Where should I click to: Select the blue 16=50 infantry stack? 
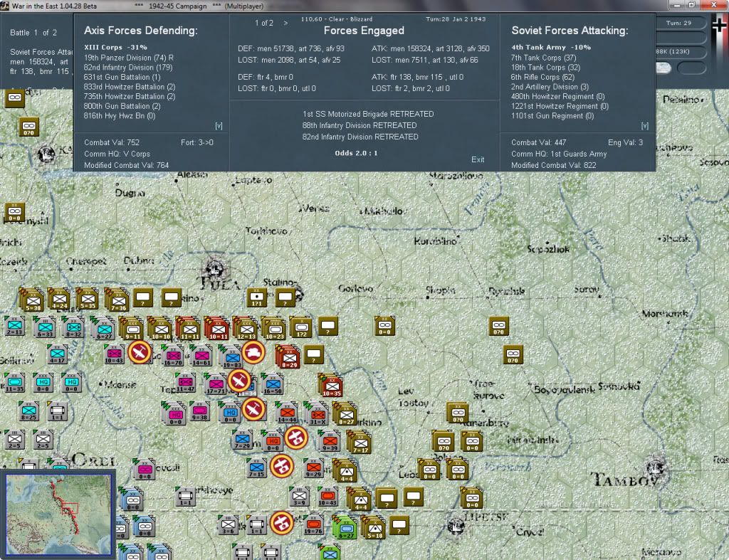[x=272, y=384]
